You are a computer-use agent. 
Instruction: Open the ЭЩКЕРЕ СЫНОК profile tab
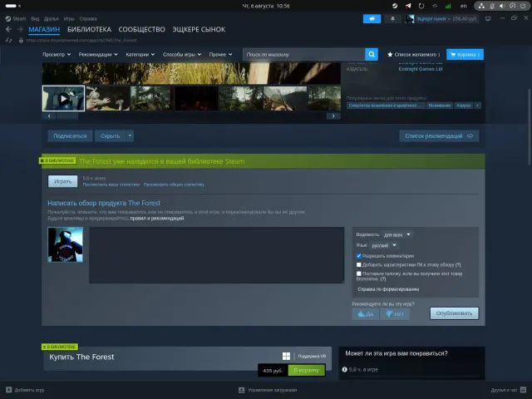pyautogui.click(x=199, y=30)
